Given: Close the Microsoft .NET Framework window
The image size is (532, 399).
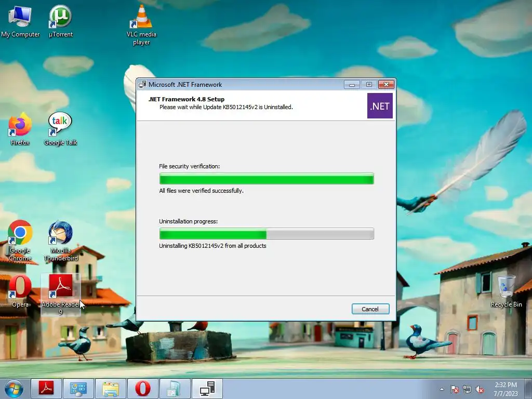Looking at the screenshot, I should coord(386,85).
